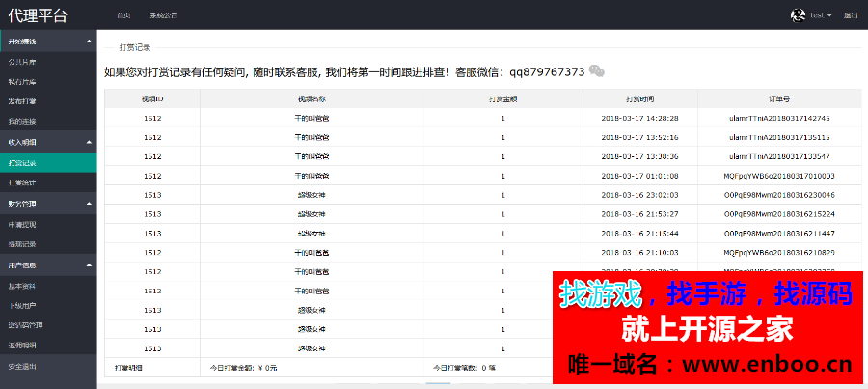Collapse the 收入明细 sidebar section
This screenshot has width=868, height=389.
(48, 143)
